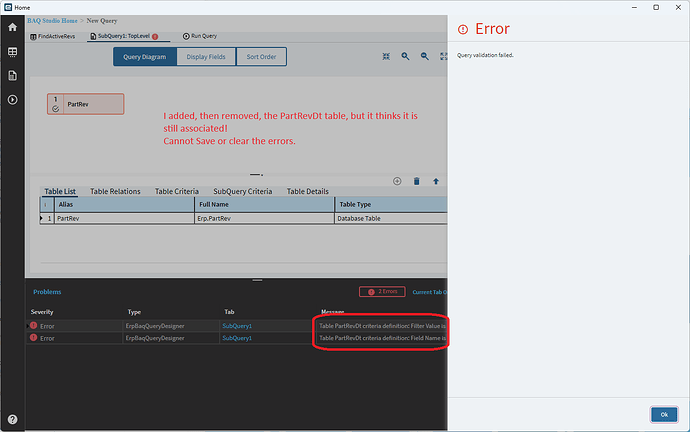Click the delete trash icon
This screenshot has height=432, width=690.
pos(416,181)
